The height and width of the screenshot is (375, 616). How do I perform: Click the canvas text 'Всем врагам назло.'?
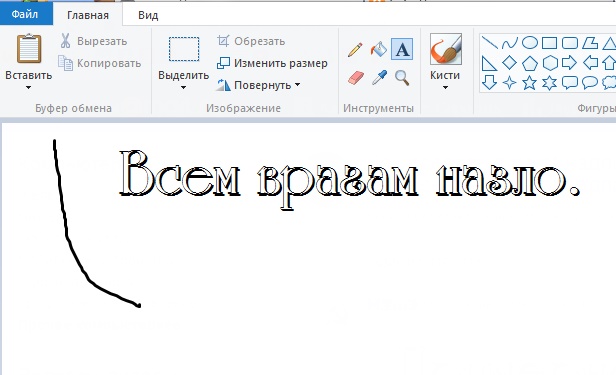pos(350,180)
